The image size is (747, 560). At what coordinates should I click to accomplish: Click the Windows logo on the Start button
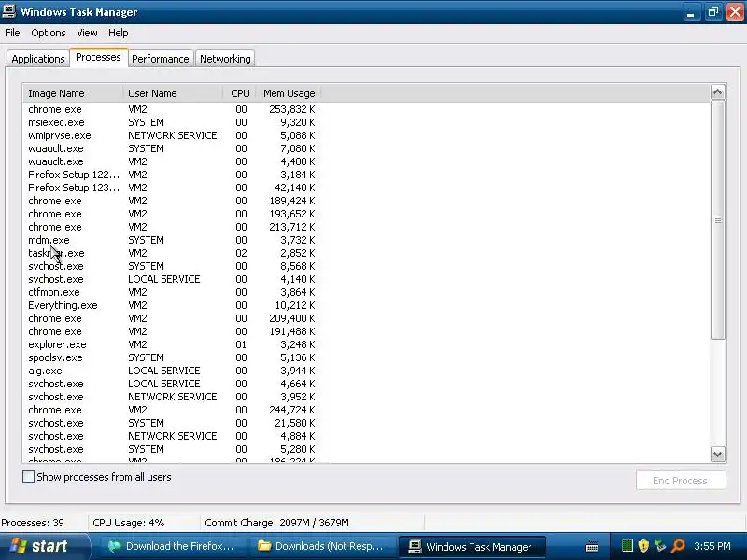coord(18,546)
